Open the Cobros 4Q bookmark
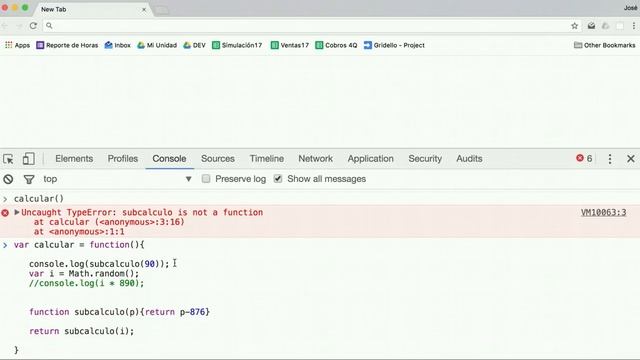This screenshot has height=360, width=640. pos(336,45)
